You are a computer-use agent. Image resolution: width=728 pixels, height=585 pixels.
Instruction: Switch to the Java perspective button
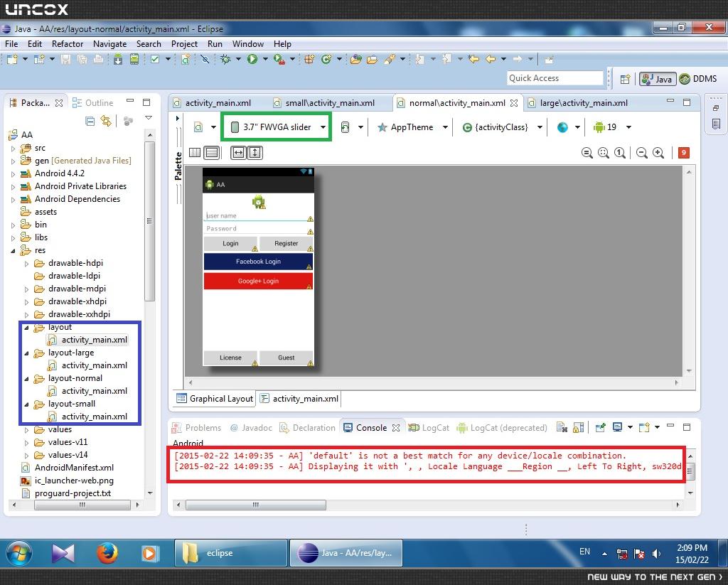(658, 79)
